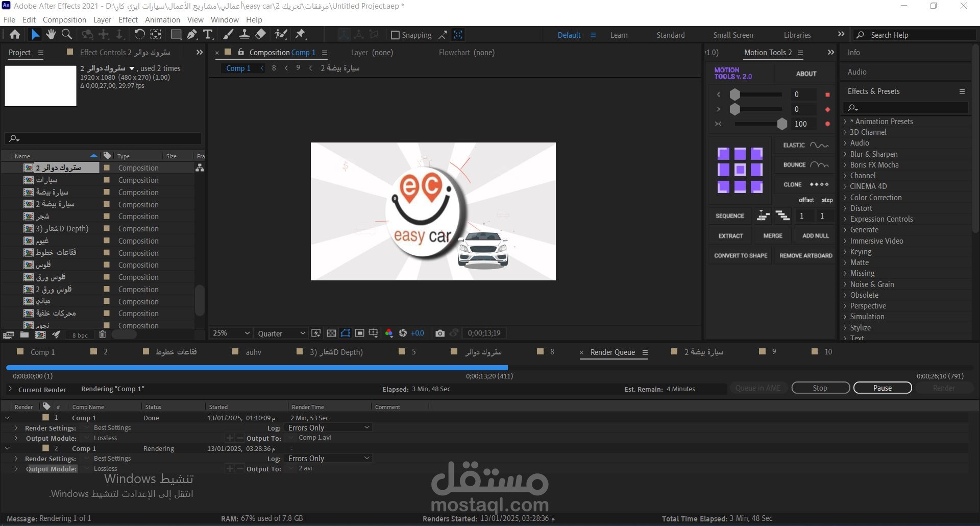This screenshot has height=526, width=980.
Task: Click the Motion Tools sequence ascending icon
Action: [x=763, y=216]
